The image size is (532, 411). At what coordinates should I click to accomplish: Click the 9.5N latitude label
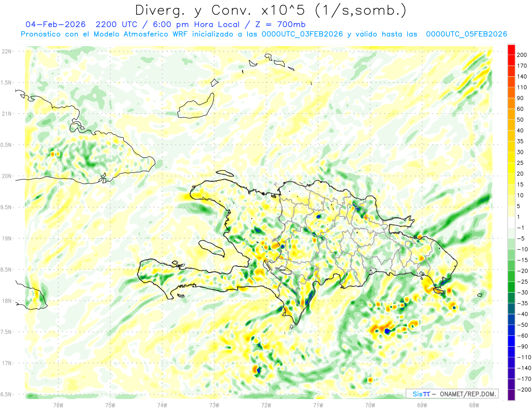click(x=6, y=207)
